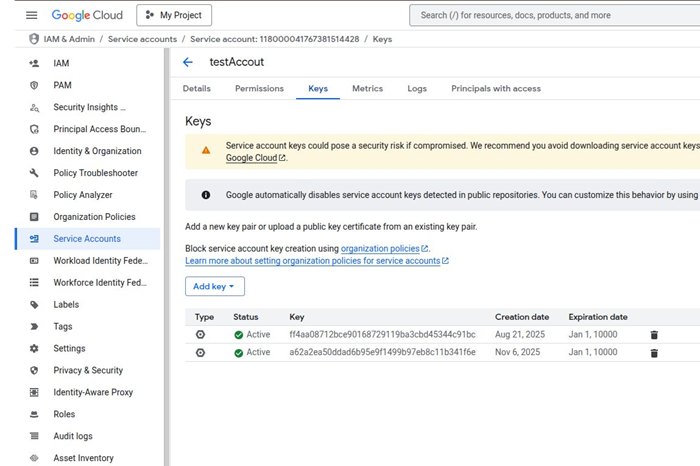This screenshot has width=700, height=466.
Task: Click the Settings gear icon in sidebar
Action: coord(34,349)
